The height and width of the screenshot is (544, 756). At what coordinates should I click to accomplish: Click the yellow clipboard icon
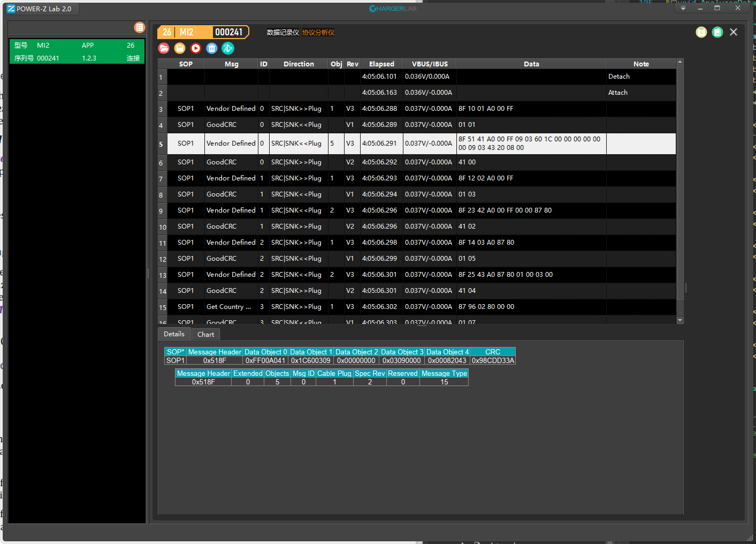[x=701, y=32]
